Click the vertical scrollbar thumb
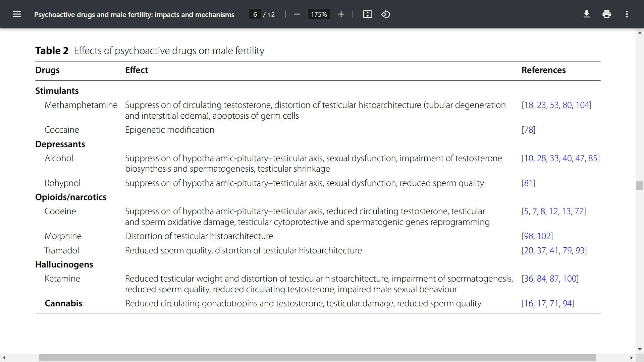Viewport: 644px width, 362px height. (x=640, y=185)
